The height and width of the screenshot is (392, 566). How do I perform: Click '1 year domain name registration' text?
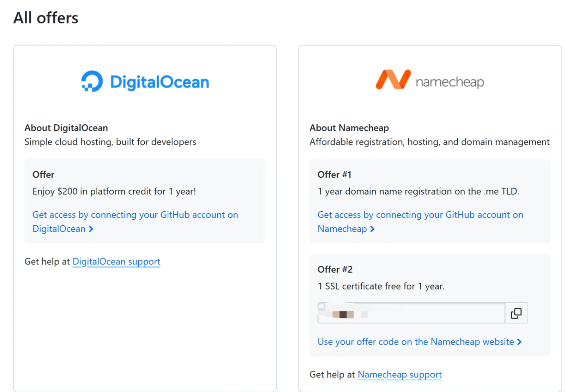click(x=418, y=191)
